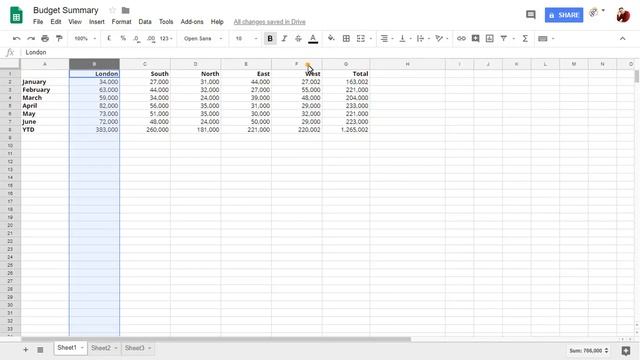Viewport: 640px width, 360px height.
Task: Open the Add-ons menu
Action: tap(192, 22)
